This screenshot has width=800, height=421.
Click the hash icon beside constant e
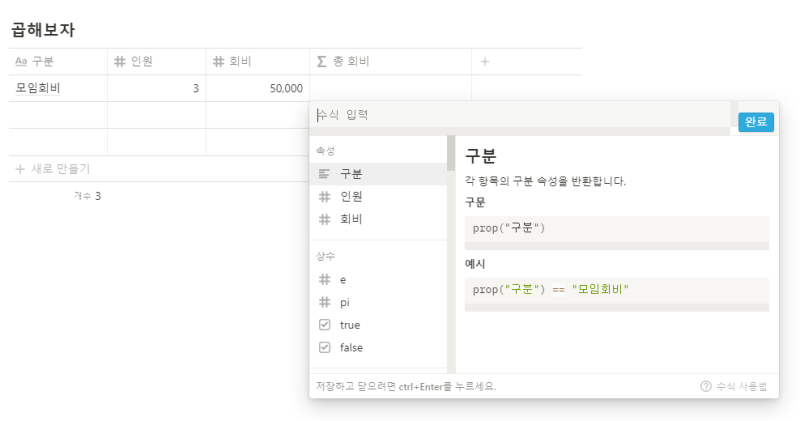click(324, 279)
